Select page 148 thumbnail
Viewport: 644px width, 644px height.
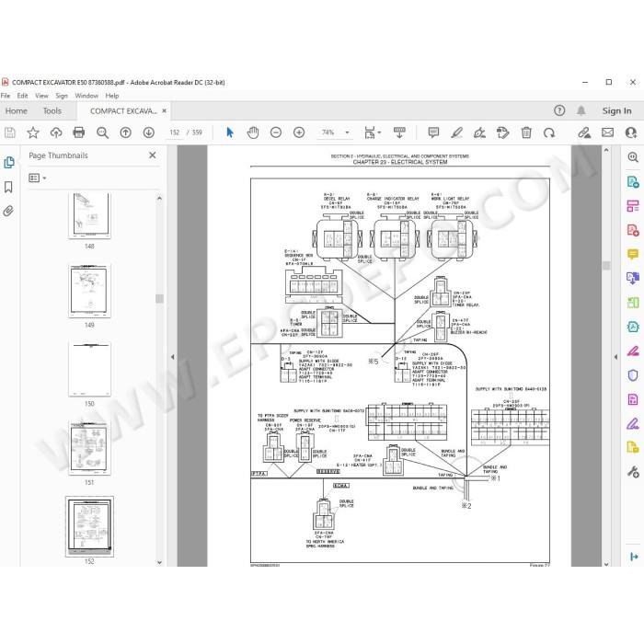point(89,214)
